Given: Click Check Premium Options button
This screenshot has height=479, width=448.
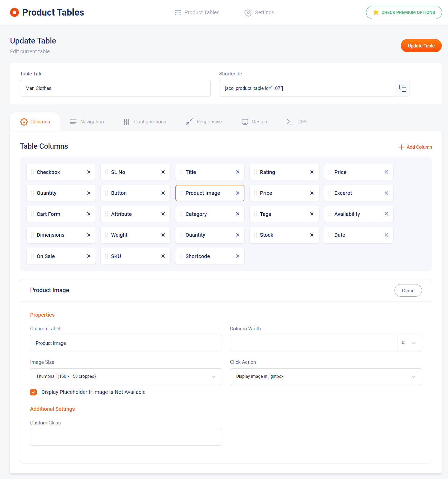Looking at the screenshot, I should click(404, 12).
